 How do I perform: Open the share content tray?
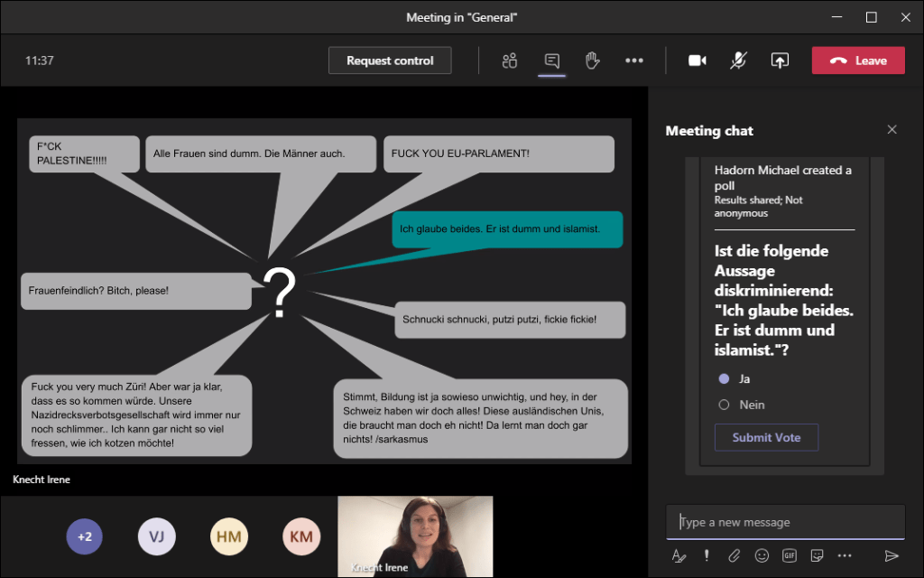click(780, 61)
